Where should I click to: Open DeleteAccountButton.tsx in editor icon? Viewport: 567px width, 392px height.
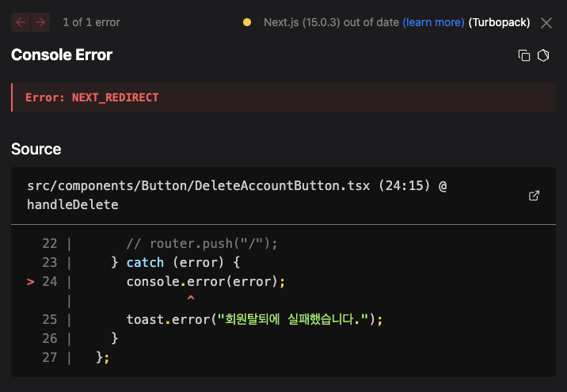click(x=534, y=196)
